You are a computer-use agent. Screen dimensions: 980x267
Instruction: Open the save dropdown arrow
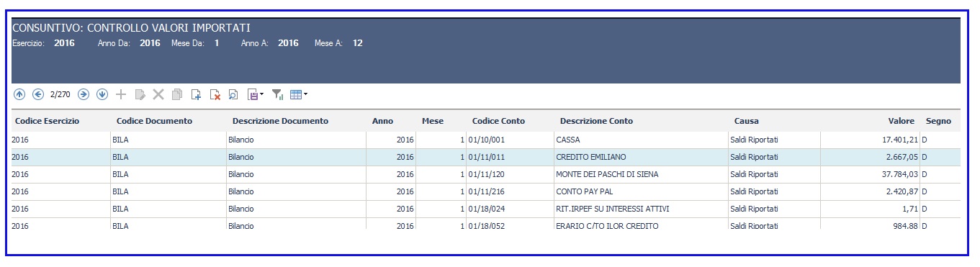[261, 94]
